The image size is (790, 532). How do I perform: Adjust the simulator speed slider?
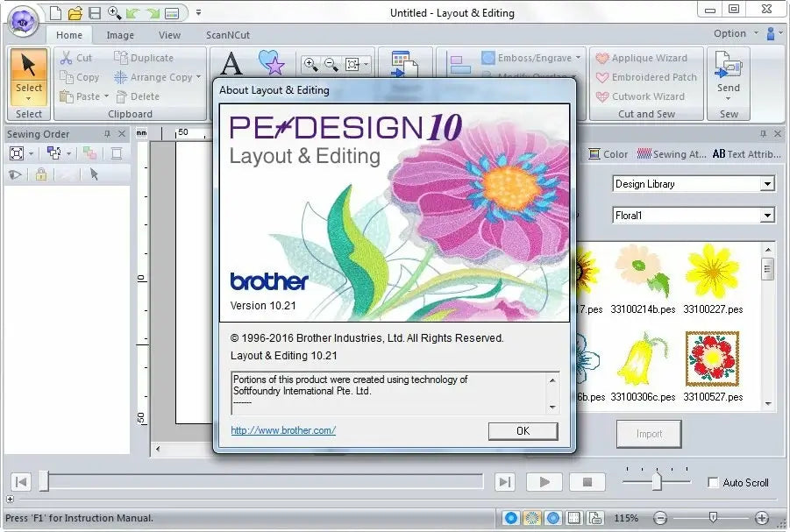(657, 481)
